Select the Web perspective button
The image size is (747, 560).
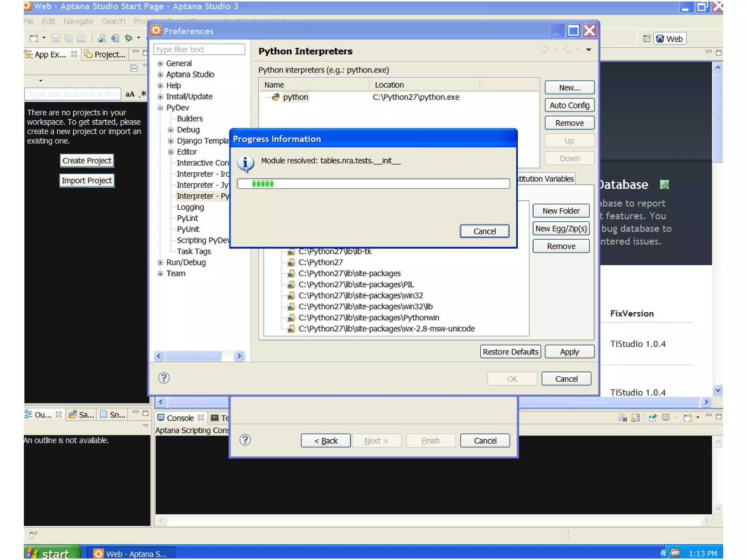coord(670,39)
